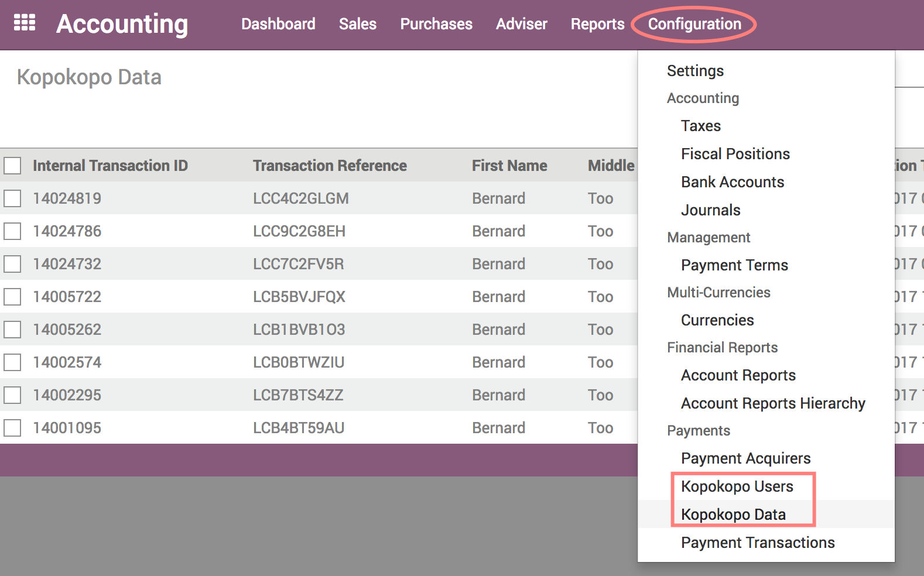The height and width of the screenshot is (576, 924).
Task: Open the Dashboard menu
Action: (x=278, y=24)
